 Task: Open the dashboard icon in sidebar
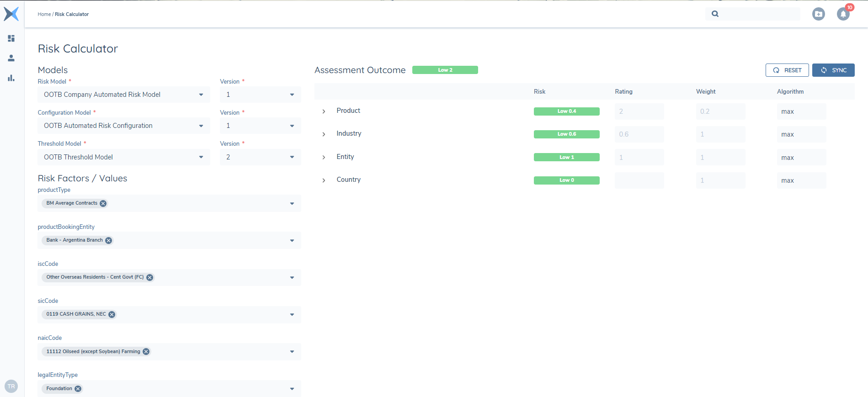tap(11, 38)
